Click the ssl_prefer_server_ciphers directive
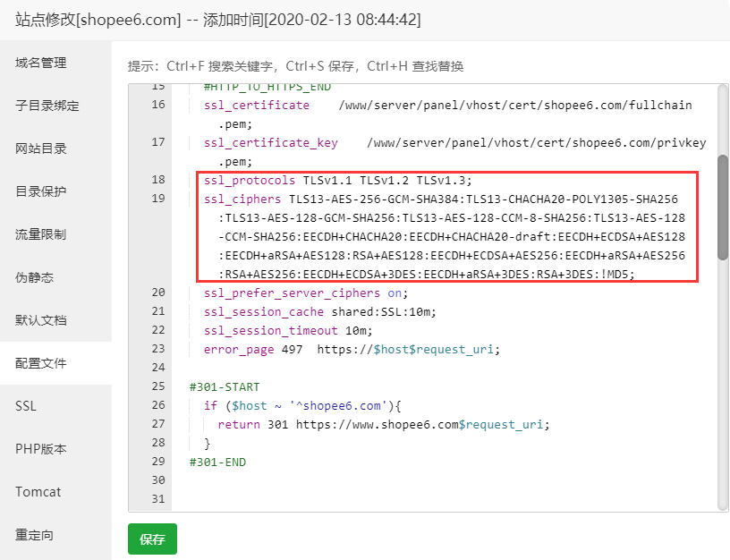730x560 pixels. pyautogui.click(x=292, y=293)
